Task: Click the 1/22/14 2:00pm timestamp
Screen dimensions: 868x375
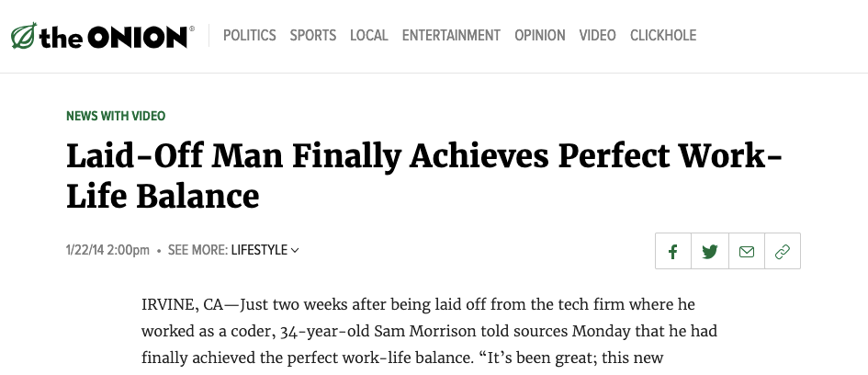Action: click(x=107, y=250)
